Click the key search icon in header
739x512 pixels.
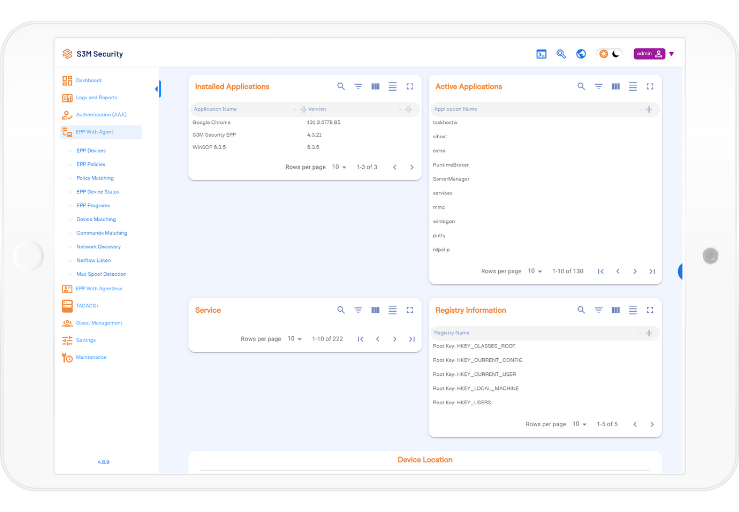pyautogui.click(x=561, y=54)
